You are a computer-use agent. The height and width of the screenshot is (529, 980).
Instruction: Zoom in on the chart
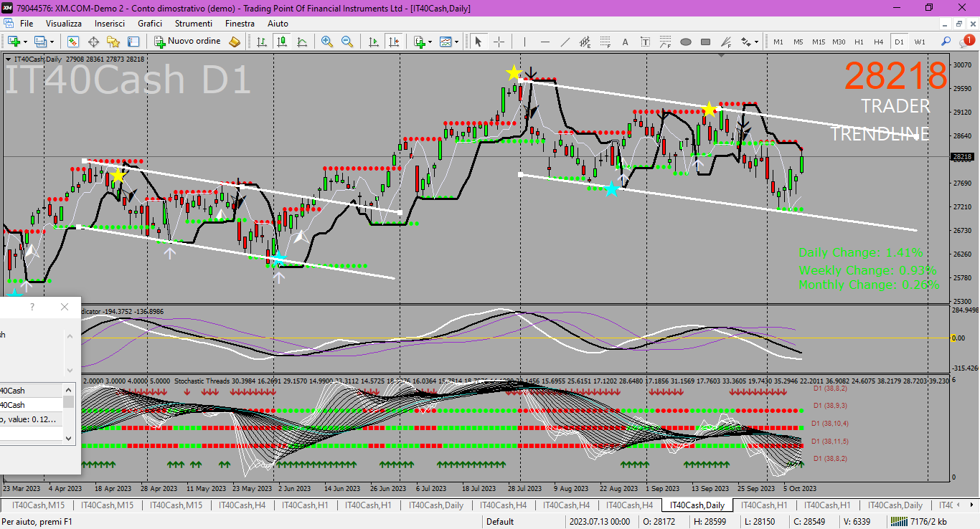click(x=327, y=42)
